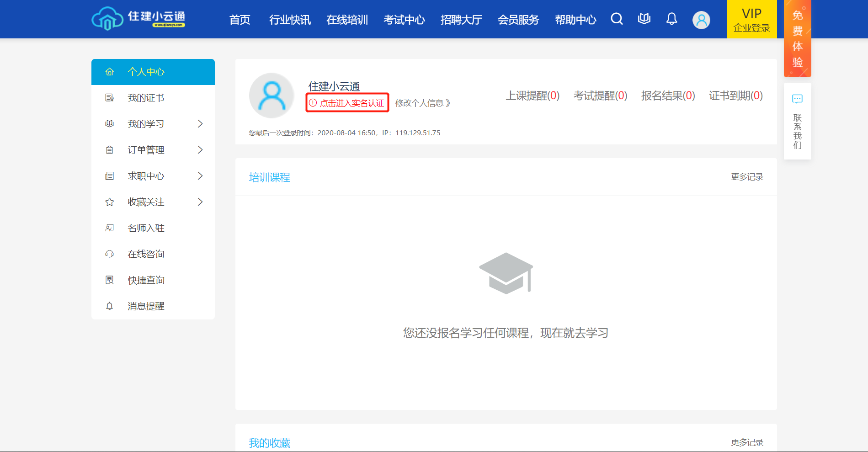Go to 考试中心 in the top menu
The width and height of the screenshot is (868, 452).
coord(404,20)
